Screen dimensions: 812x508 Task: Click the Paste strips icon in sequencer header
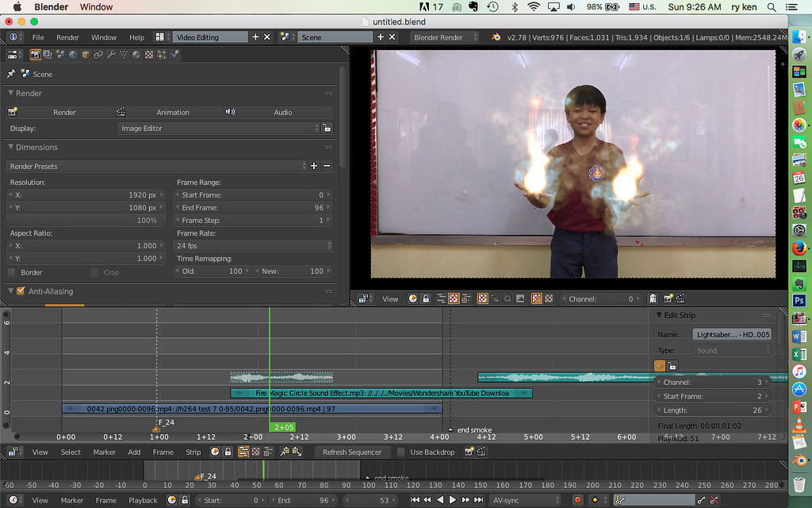tap(297, 452)
